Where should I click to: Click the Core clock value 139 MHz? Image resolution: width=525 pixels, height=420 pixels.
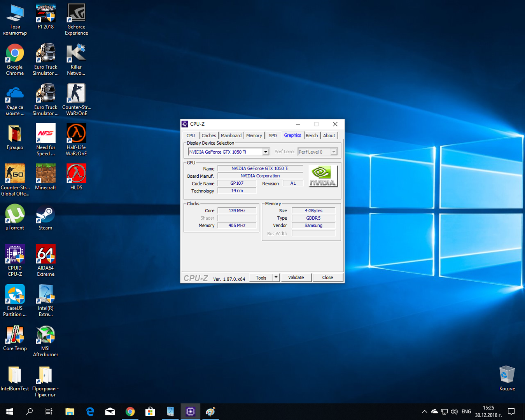pyautogui.click(x=237, y=210)
